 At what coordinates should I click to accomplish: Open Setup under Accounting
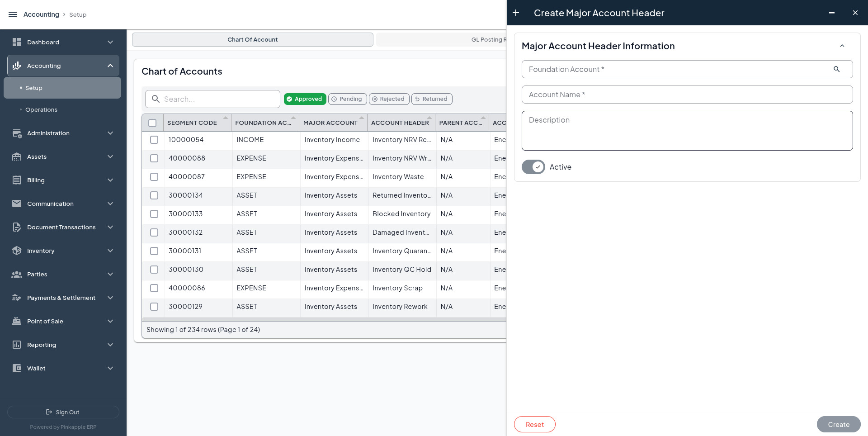point(62,88)
